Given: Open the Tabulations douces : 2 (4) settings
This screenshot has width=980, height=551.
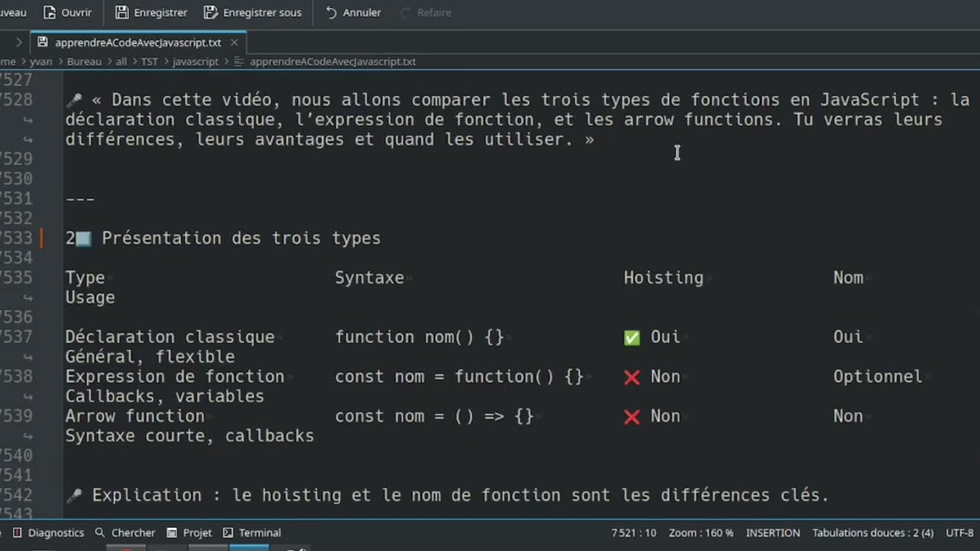Looking at the screenshot, I should (x=873, y=533).
